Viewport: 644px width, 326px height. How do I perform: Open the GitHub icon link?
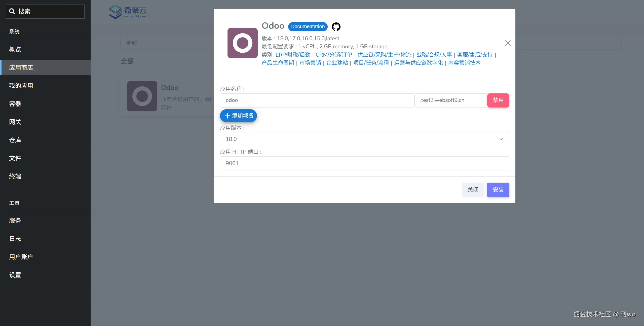pyautogui.click(x=336, y=26)
